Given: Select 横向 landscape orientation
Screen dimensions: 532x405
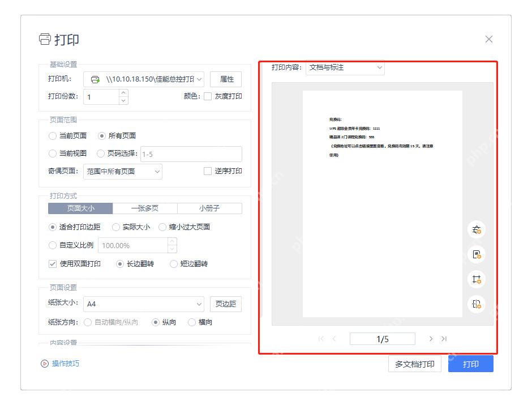Looking at the screenshot, I should [192, 322].
